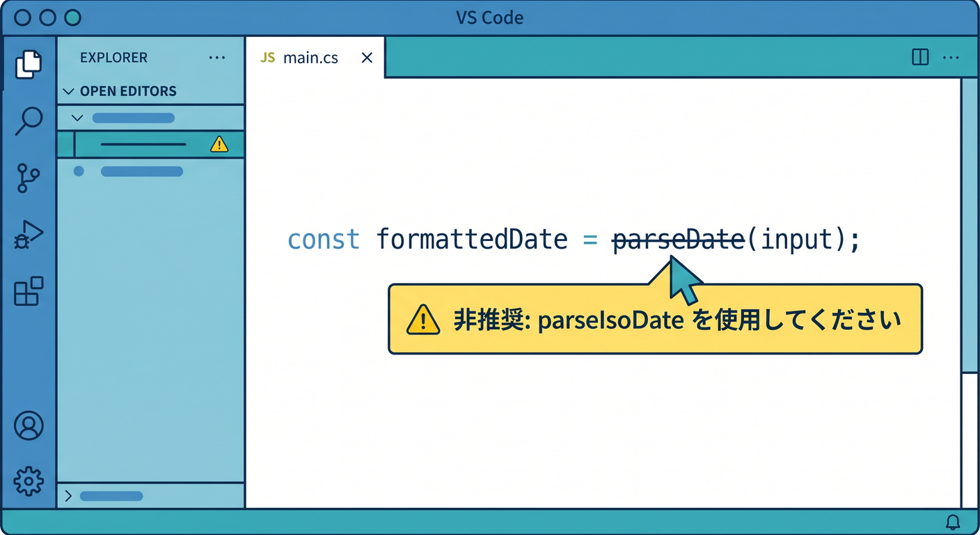Screen dimensions: 980x535
Task: Open the editor More Actions ellipsis
Action: click(x=951, y=58)
